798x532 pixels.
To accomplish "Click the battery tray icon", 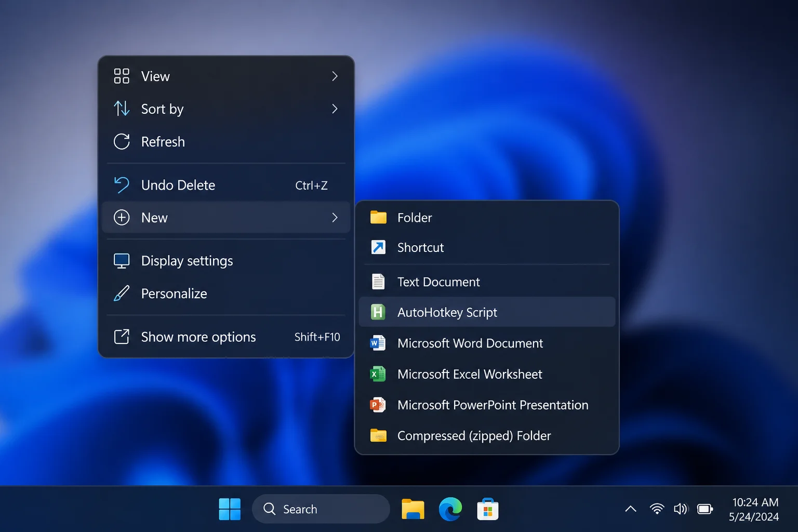I will (705, 509).
